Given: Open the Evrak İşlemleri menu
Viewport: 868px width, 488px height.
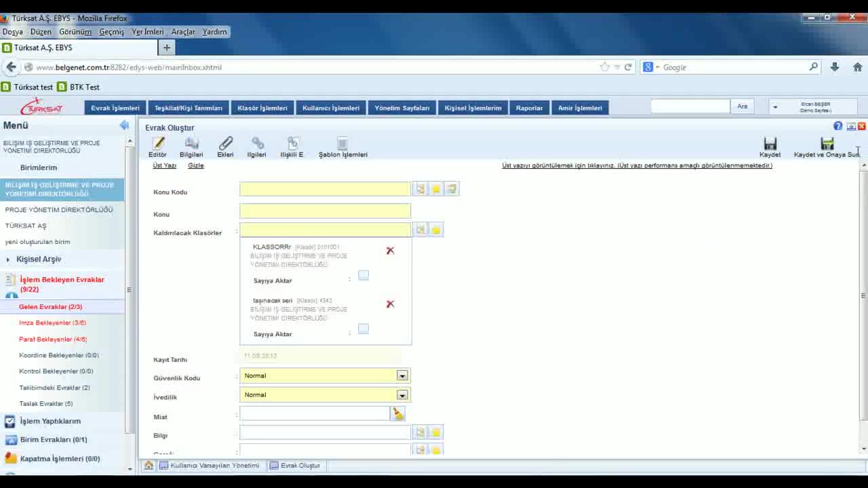Looking at the screenshot, I should coord(115,108).
